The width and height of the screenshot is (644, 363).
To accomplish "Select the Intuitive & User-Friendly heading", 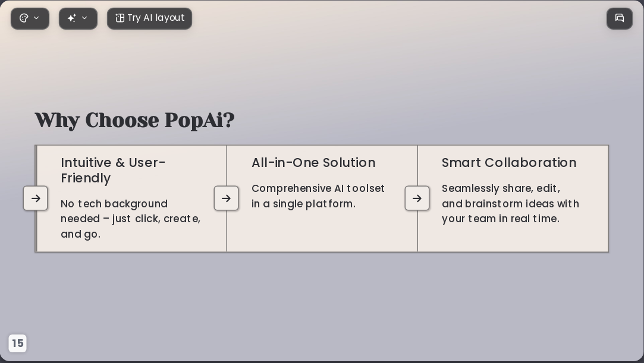I will [114, 171].
